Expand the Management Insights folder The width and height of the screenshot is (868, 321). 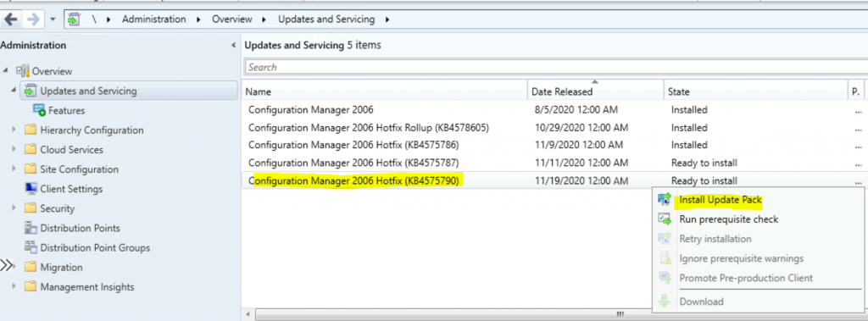pos(14,286)
